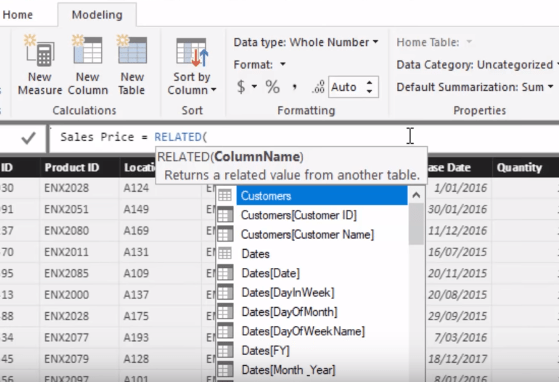Increase decimal places with up arrow

(x=370, y=83)
